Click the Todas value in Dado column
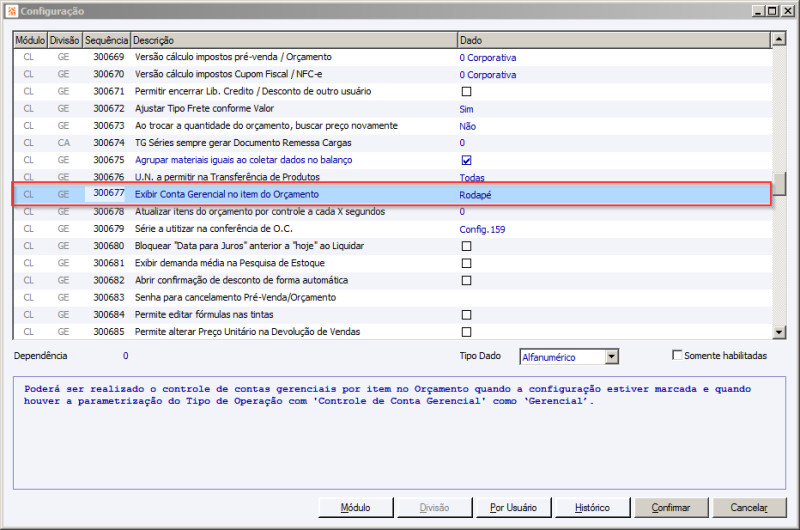 (472, 178)
